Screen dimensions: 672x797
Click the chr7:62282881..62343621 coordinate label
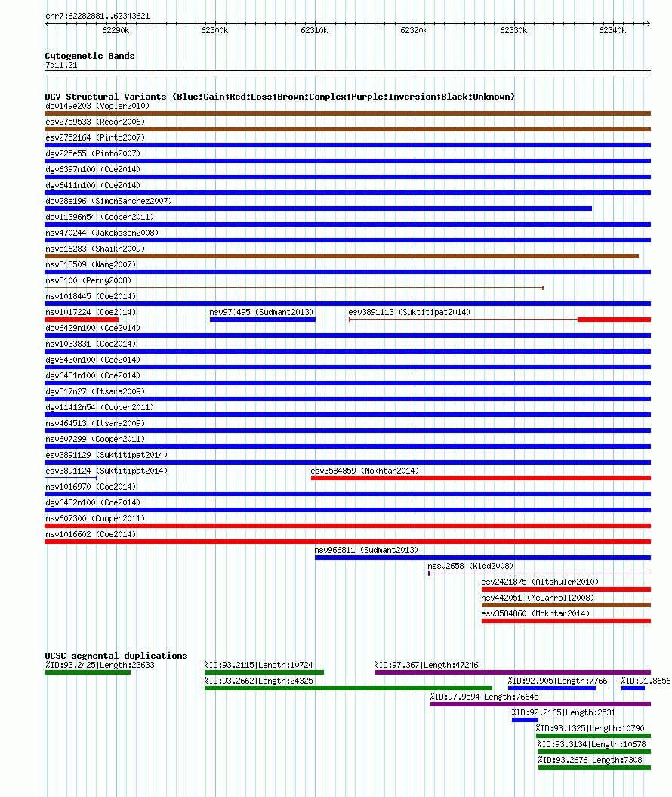click(x=97, y=16)
